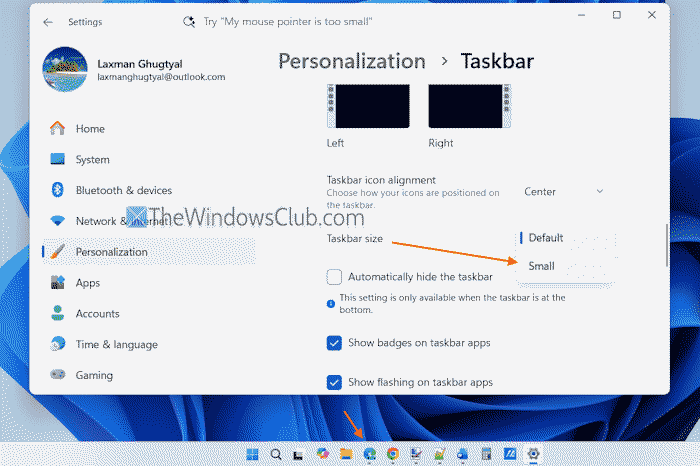Open the blue slash-logo app on taskbar
The image size is (700, 466).
pos(510,454)
